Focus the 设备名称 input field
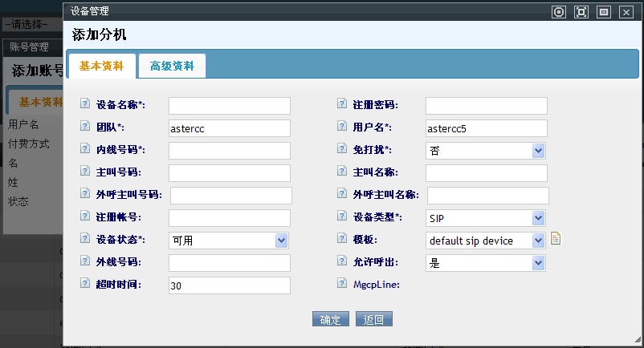The height and width of the screenshot is (348, 644). coord(229,106)
